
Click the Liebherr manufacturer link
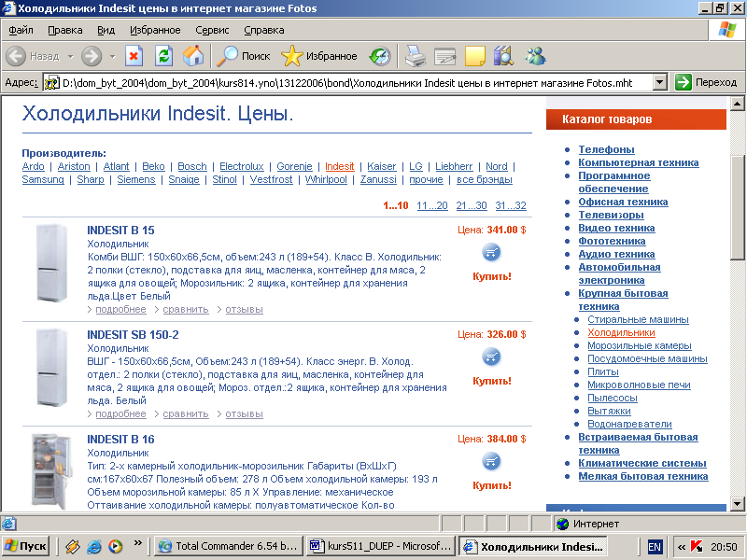click(454, 166)
